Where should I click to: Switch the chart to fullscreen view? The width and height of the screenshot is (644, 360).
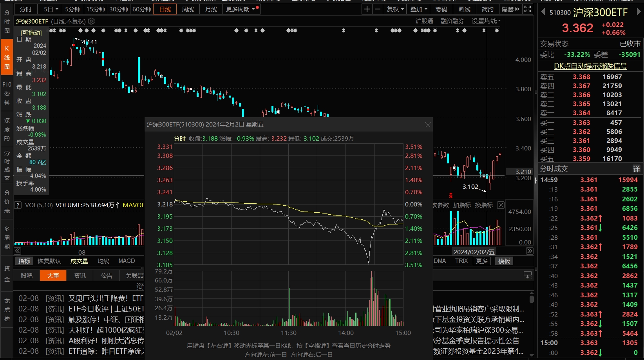point(528,9)
